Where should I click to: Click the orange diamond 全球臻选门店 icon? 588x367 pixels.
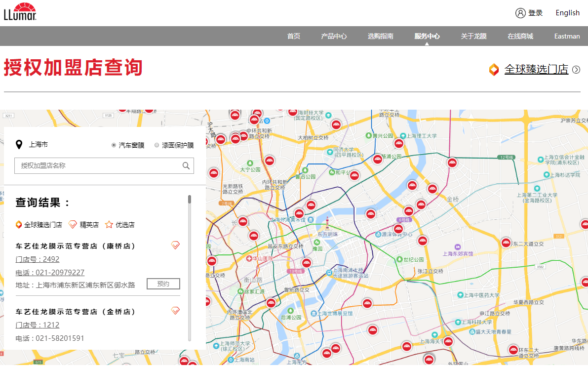click(x=494, y=70)
